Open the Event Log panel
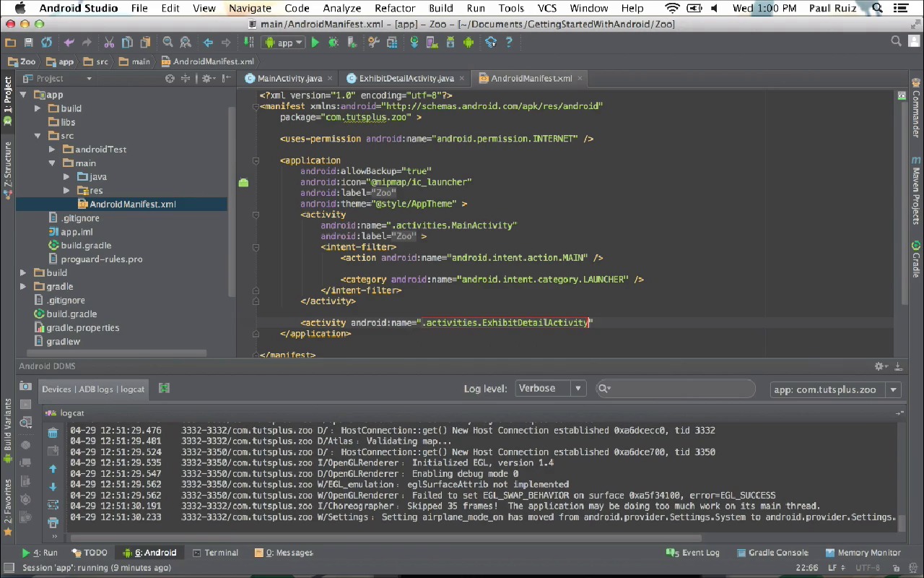 (693, 553)
